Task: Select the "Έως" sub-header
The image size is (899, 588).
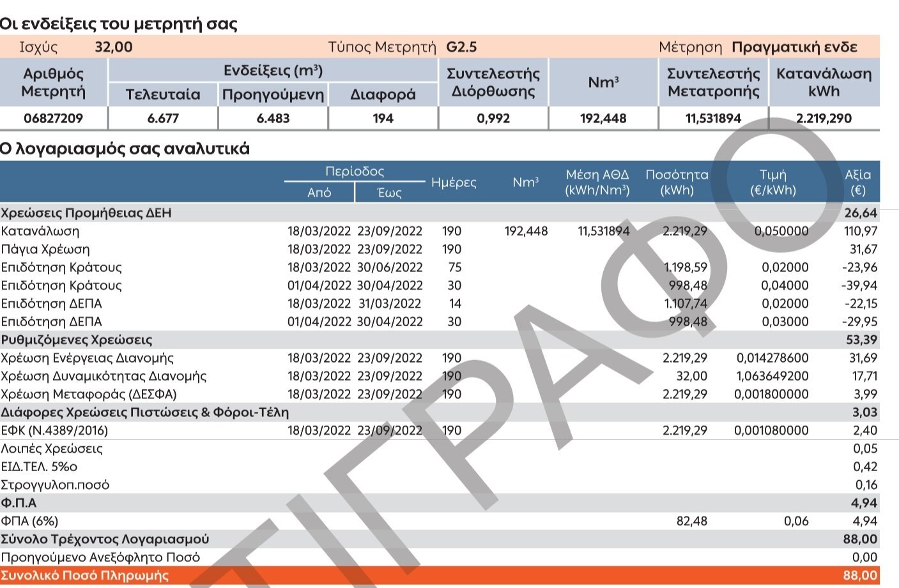Action: coord(389,192)
